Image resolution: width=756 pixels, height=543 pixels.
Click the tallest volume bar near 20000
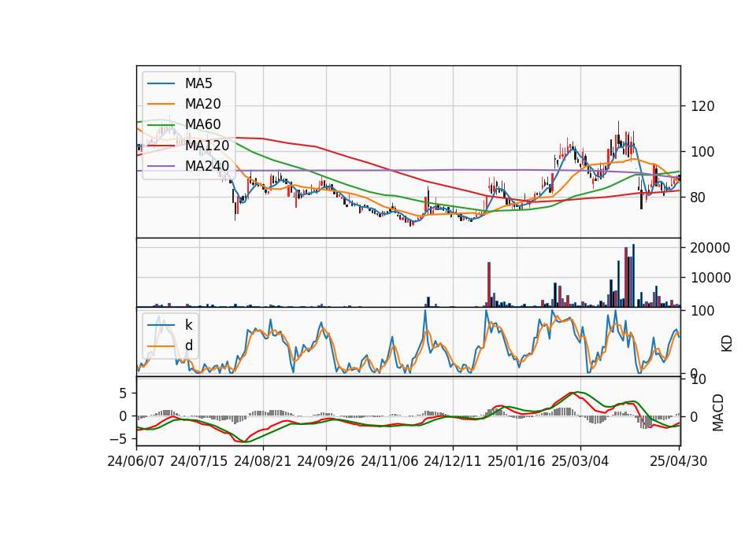point(633,275)
